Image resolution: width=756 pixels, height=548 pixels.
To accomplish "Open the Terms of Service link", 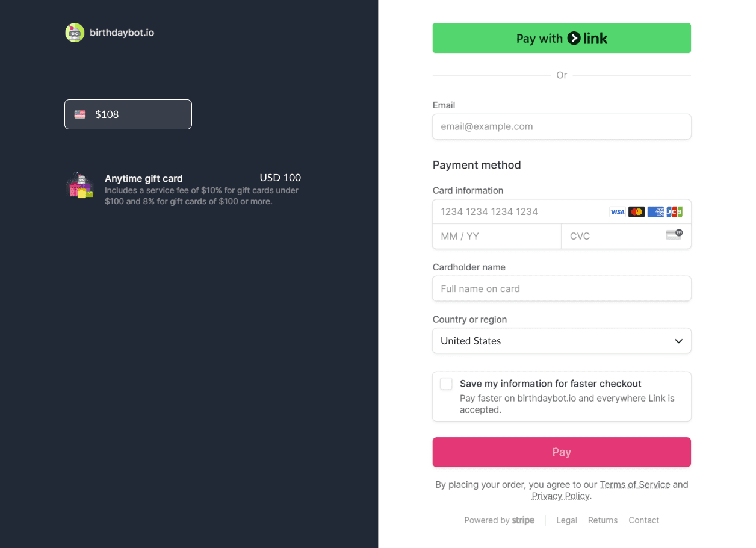I will tap(634, 484).
